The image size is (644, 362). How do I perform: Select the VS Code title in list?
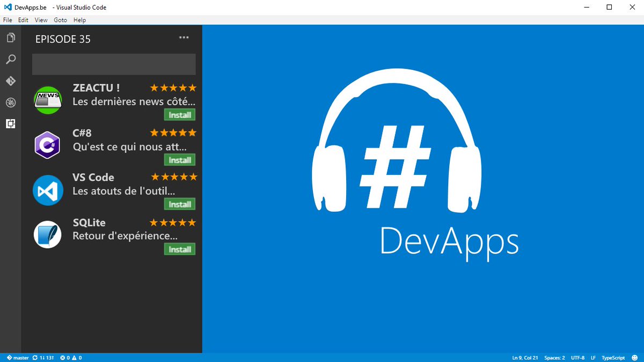[x=93, y=178]
